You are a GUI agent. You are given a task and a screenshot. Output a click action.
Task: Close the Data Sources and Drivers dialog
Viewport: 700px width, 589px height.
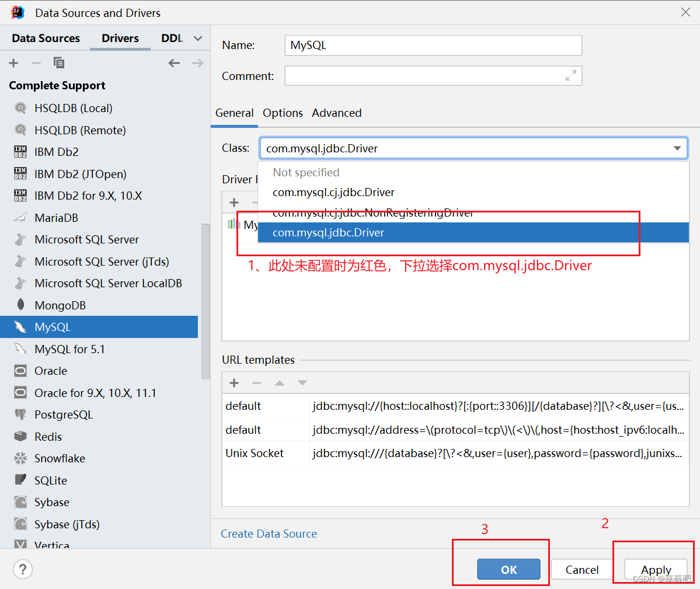pyautogui.click(x=686, y=12)
